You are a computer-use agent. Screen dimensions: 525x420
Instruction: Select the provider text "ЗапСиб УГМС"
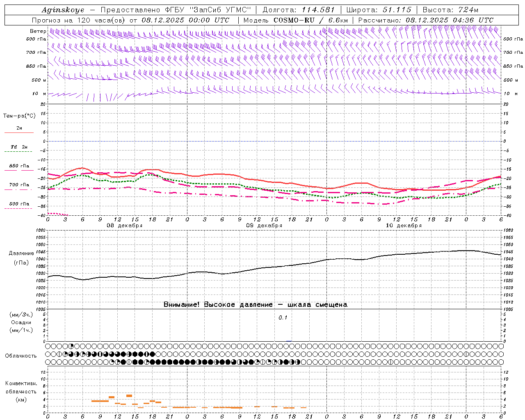click(221, 10)
